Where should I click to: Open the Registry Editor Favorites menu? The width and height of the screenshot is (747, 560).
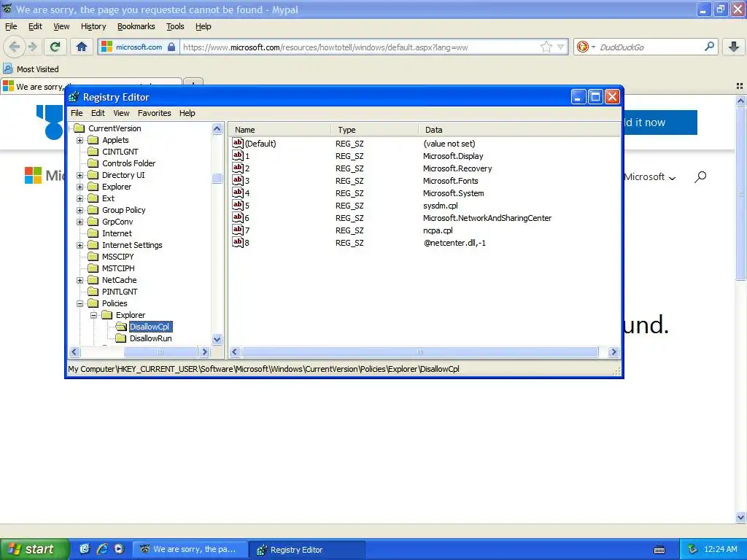[155, 113]
